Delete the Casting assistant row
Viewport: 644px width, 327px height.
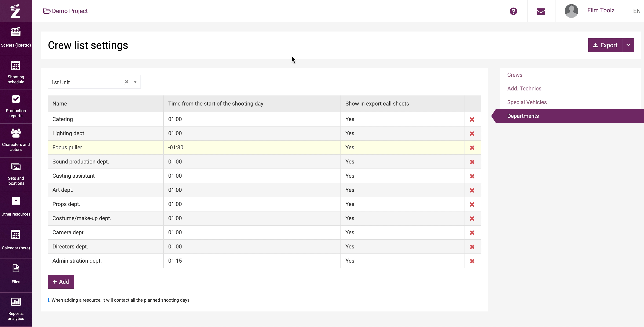(x=472, y=176)
